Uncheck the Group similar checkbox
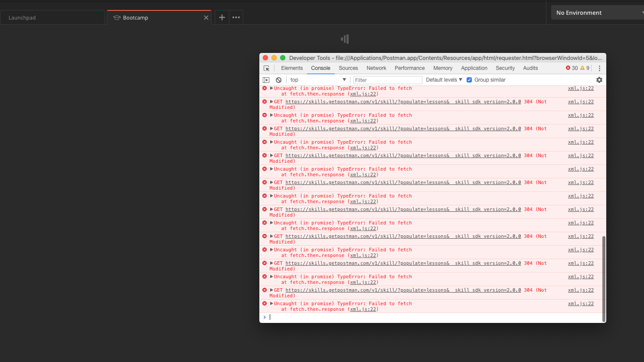This screenshot has width=644, height=362. pyautogui.click(x=469, y=79)
